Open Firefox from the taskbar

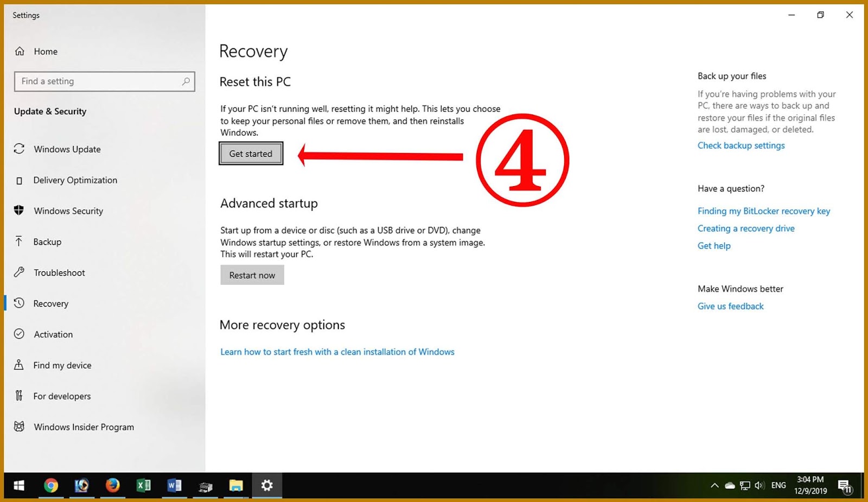113,486
